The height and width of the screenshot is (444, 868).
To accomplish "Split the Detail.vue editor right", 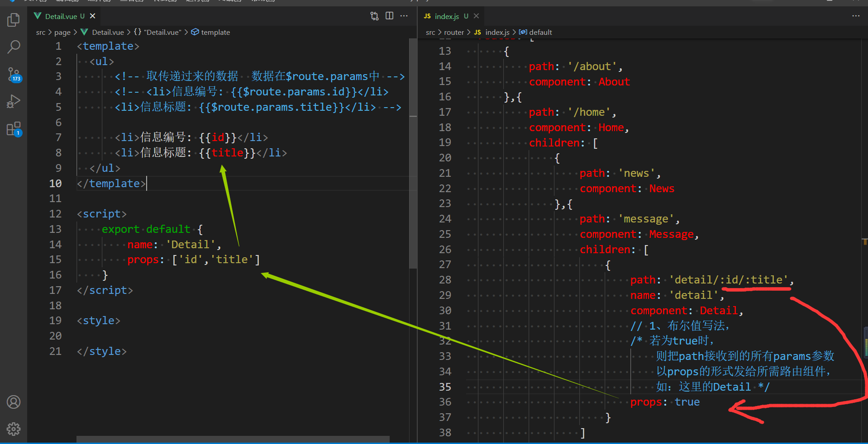I will (x=389, y=16).
